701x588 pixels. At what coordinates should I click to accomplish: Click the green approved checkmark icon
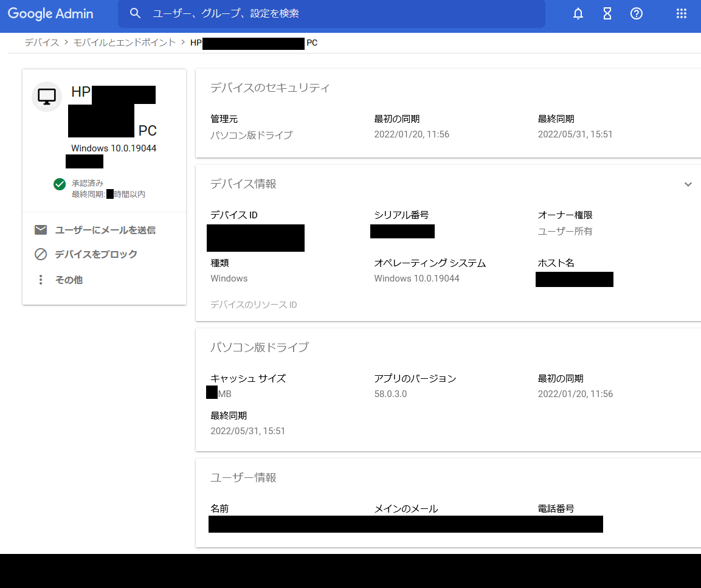tap(60, 184)
